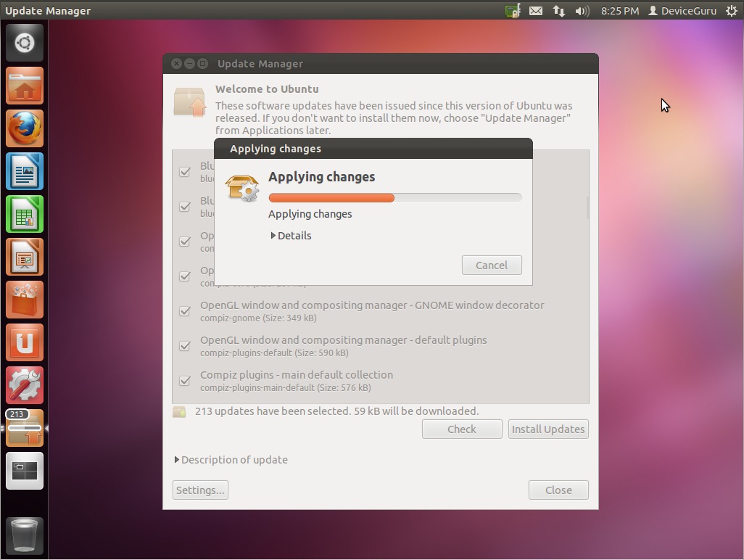The width and height of the screenshot is (744, 560).
Task: Click the Check button
Action: [x=462, y=429]
